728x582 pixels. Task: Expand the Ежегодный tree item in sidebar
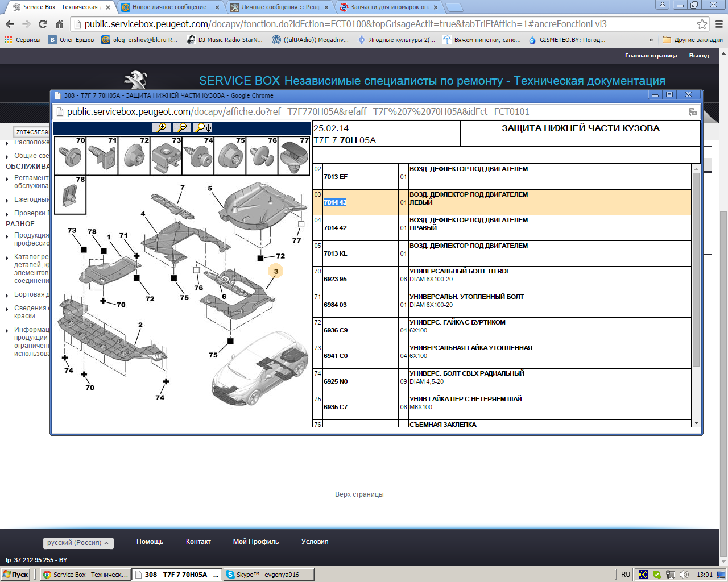(7, 200)
